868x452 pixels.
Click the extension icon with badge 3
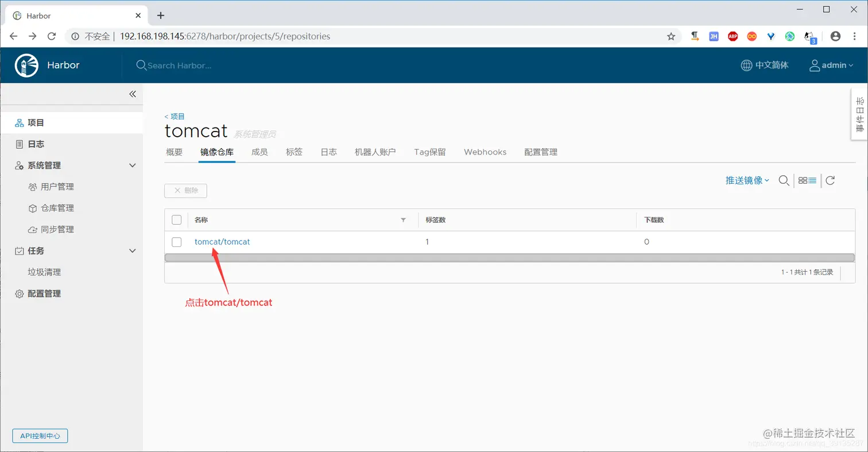click(809, 37)
